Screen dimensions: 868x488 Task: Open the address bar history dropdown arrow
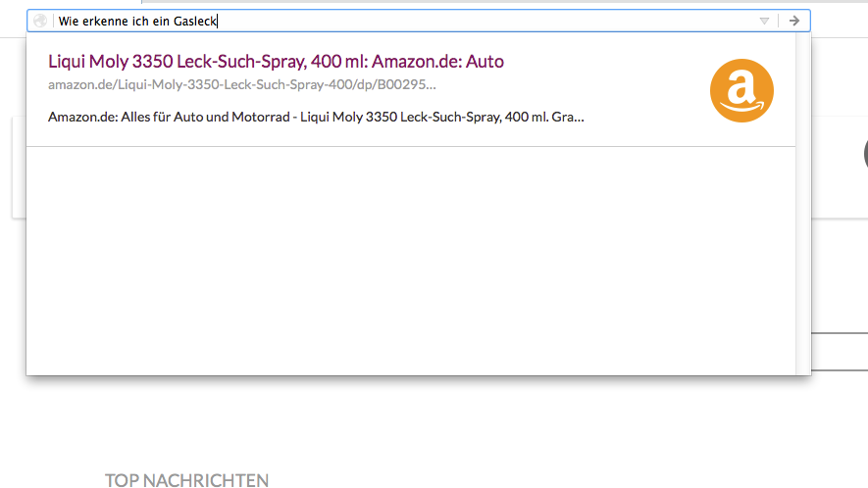pos(764,21)
